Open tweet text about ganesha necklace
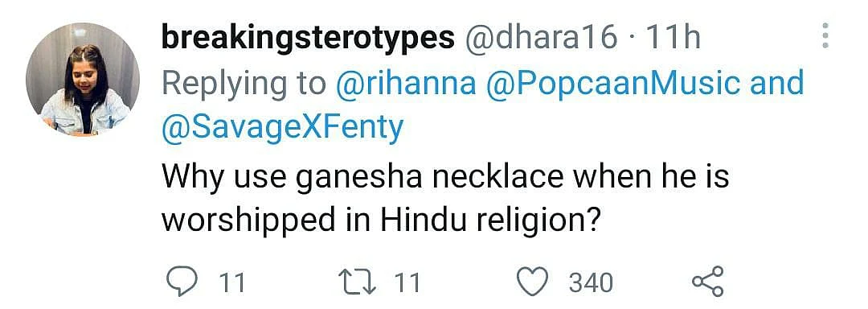Viewport: 868px width, 309px height. pyautogui.click(x=445, y=199)
